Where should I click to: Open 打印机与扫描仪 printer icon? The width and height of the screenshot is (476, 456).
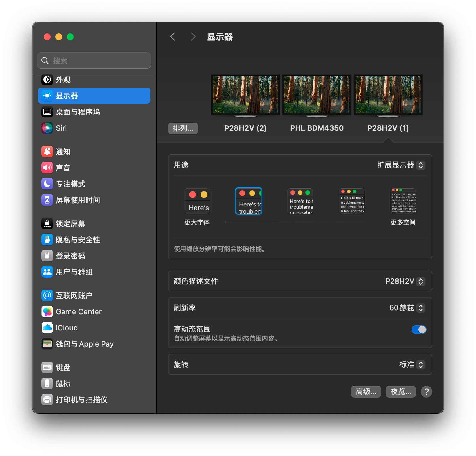click(x=47, y=400)
